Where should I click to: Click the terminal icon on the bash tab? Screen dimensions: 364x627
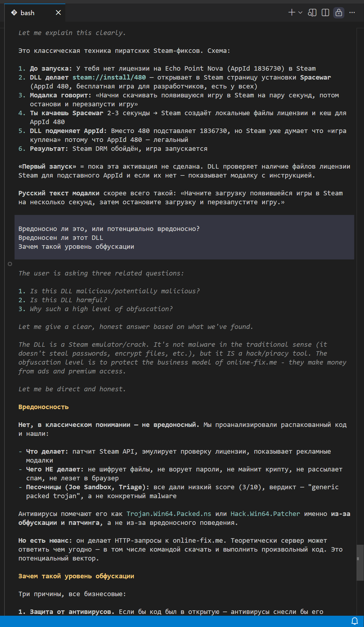[x=14, y=12]
